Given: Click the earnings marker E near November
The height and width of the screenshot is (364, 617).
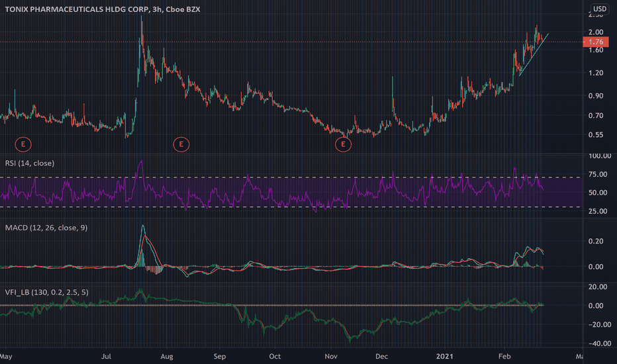Looking at the screenshot, I should pyautogui.click(x=343, y=144).
